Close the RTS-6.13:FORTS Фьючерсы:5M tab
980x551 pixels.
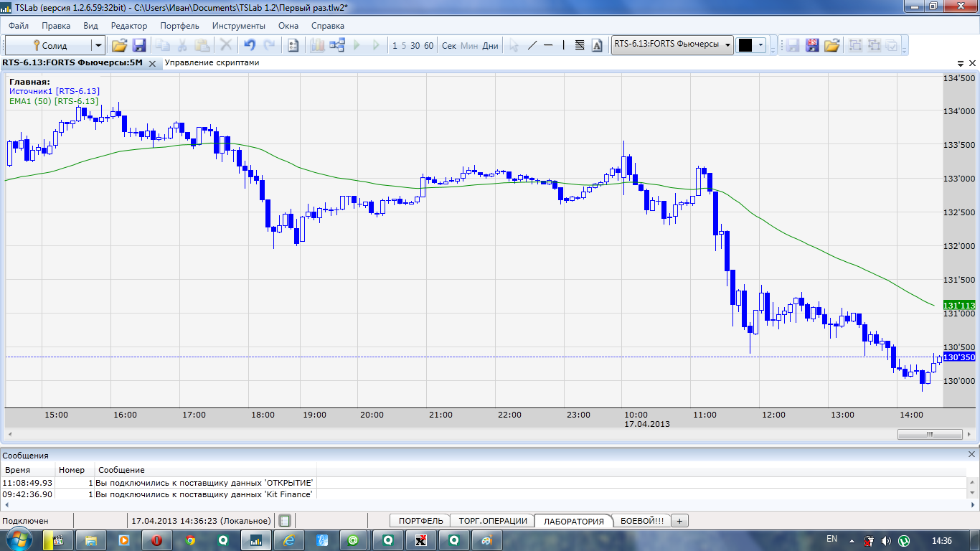coord(151,63)
